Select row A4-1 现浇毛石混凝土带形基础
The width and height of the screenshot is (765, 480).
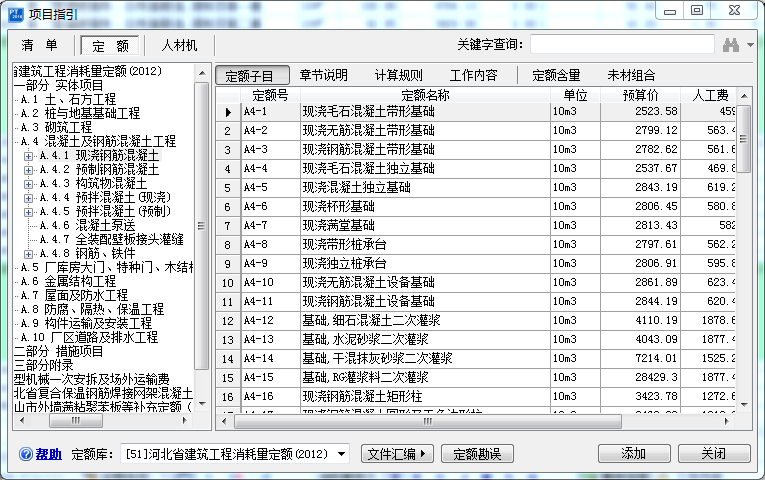point(476,112)
